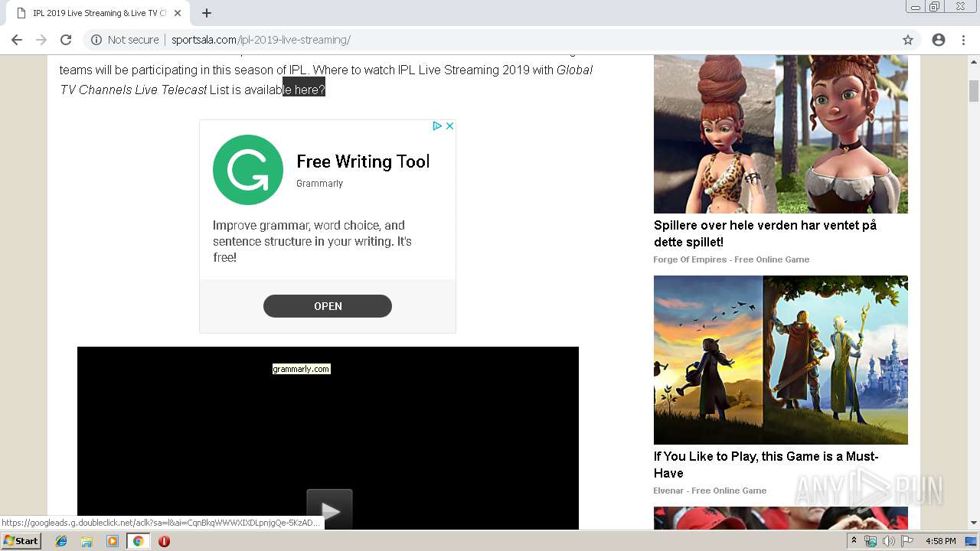Open the volume speaker tray icon
The height and width of the screenshot is (551, 980).
(888, 541)
